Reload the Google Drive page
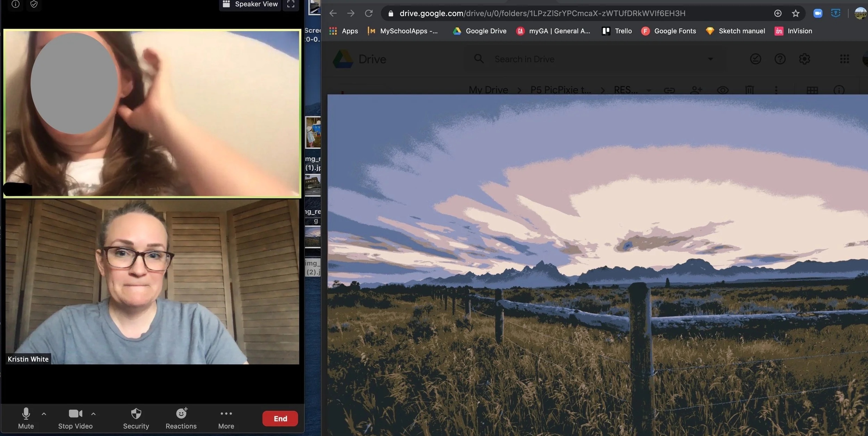 (x=368, y=13)
